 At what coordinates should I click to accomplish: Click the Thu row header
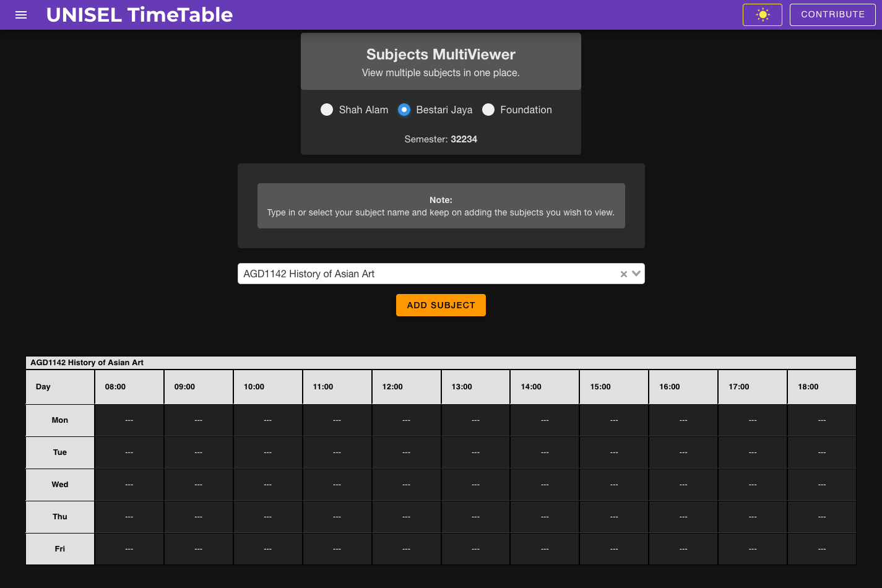60,517
